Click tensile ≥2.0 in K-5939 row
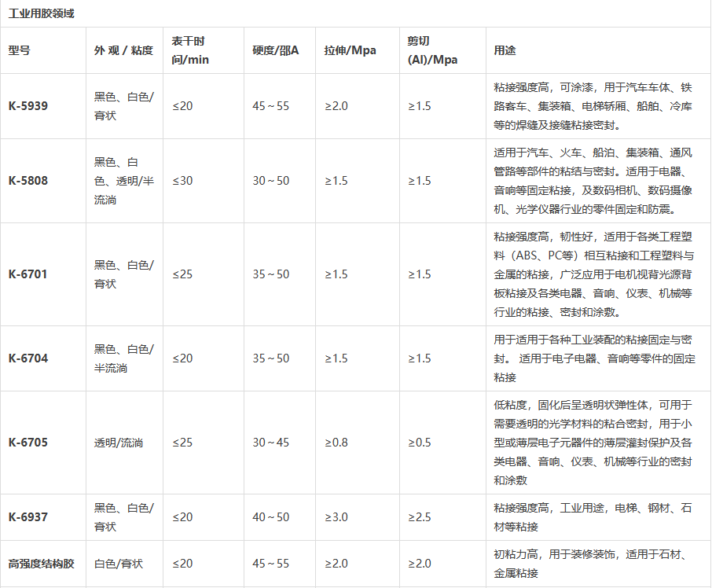The width and height of the screenshot is (712, 588). click(336, 106)
